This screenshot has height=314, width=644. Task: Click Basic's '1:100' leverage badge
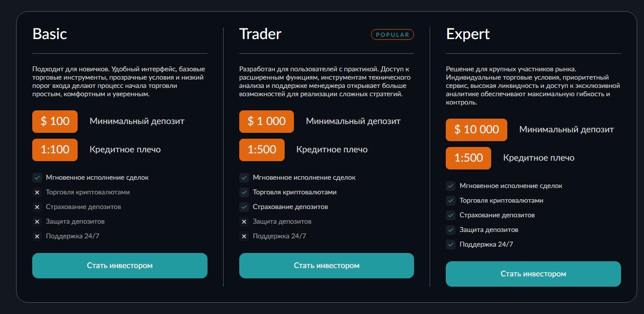coord(55,149)
